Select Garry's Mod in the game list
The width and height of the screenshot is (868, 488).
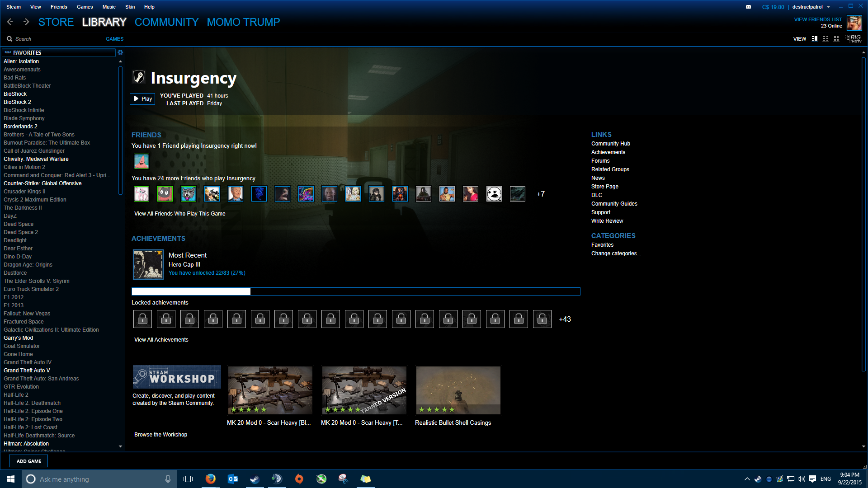tap(18, 338)
